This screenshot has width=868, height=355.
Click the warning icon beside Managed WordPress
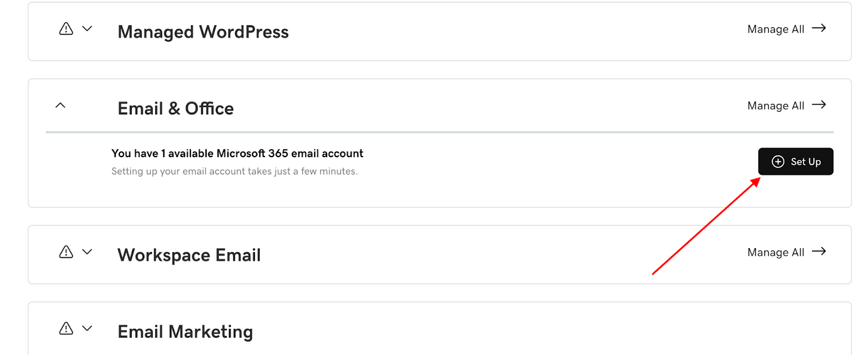66,29
